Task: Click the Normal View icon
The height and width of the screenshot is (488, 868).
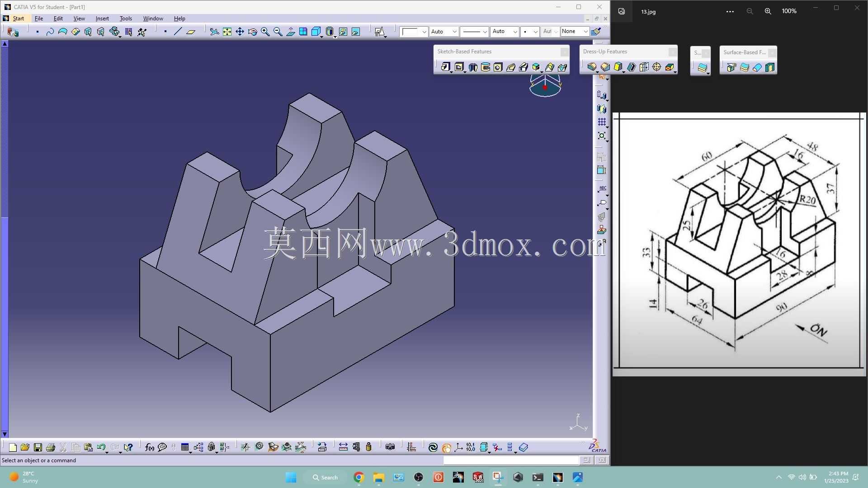Action: [x=291, y=32]
